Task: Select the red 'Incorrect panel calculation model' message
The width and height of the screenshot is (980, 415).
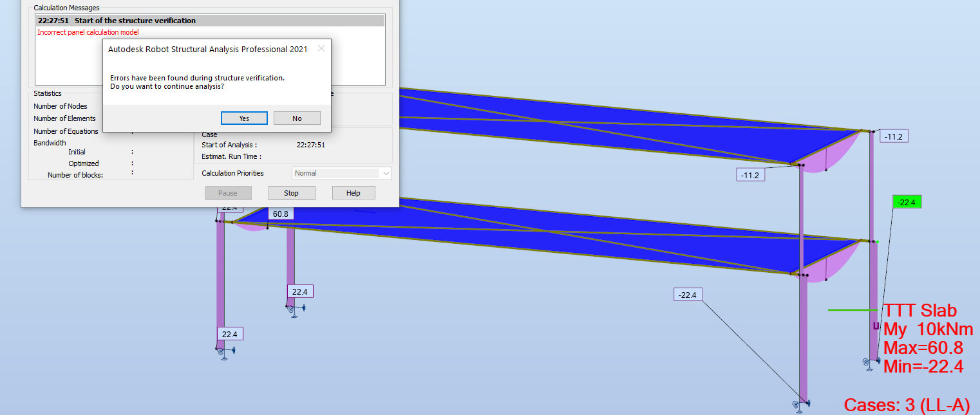Action: point(88,32)
